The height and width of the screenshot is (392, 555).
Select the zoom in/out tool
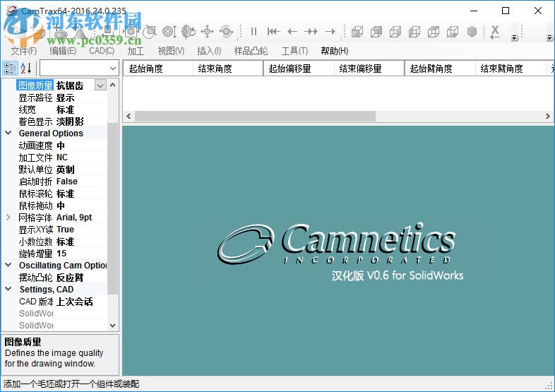coord(169,32)
